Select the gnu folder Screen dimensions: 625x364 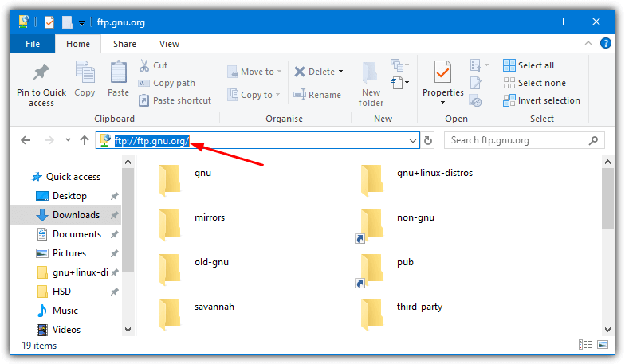(185, 179)
